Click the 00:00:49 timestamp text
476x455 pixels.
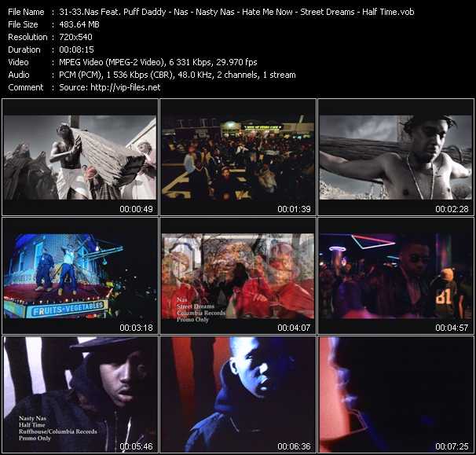pyautogui.click(x=137, y=209)
